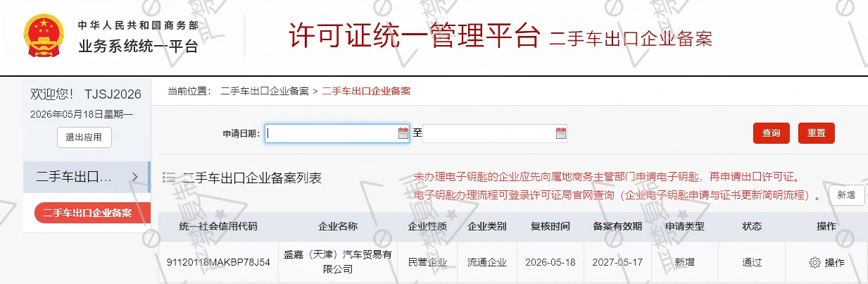Viewport: 868px width, 284px height.
Task: Open the 二手车出口… sidebar section
Action: 87,177
